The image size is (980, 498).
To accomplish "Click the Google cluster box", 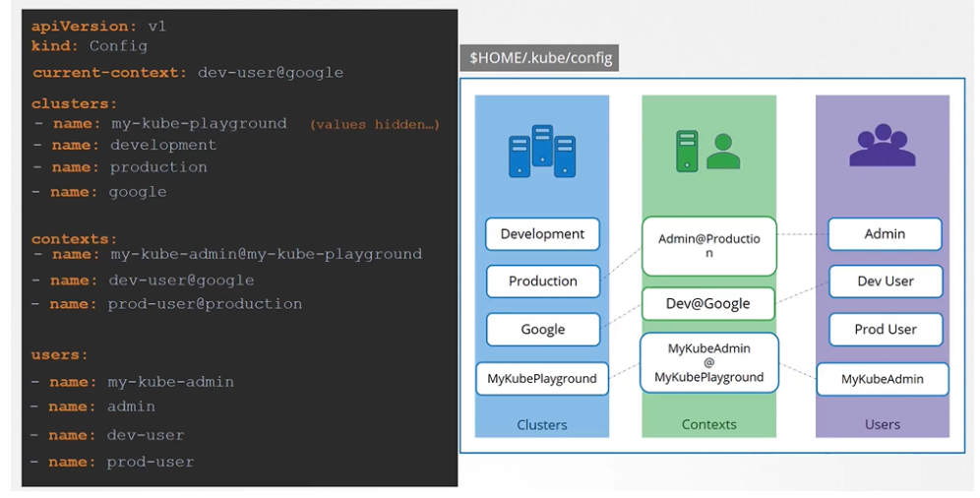I will [542, 330].
